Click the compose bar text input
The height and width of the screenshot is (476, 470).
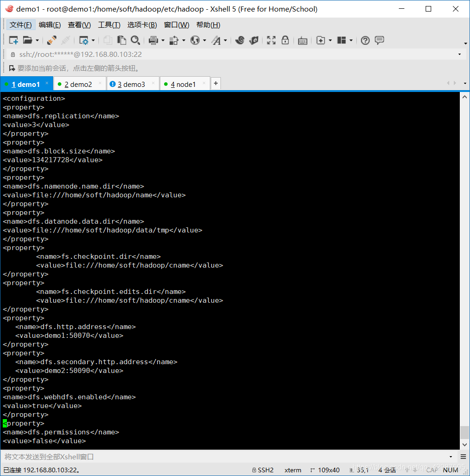click(225, 457)
